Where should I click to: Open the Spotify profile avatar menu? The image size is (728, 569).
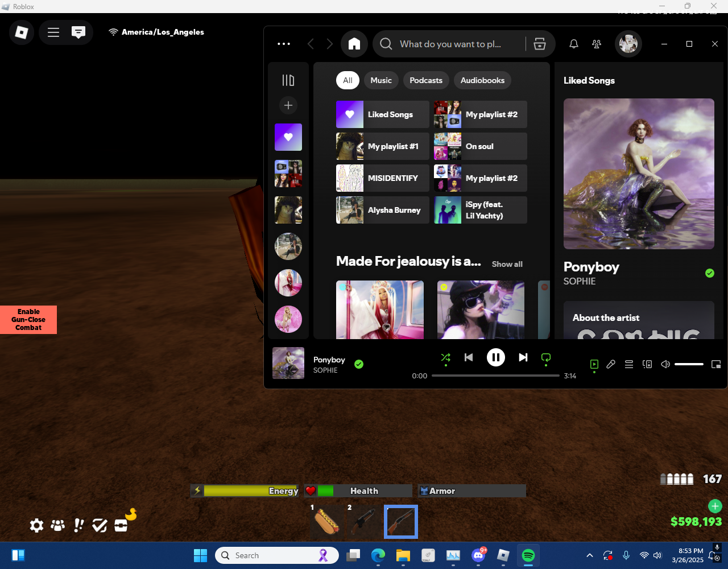coord(628,44)
